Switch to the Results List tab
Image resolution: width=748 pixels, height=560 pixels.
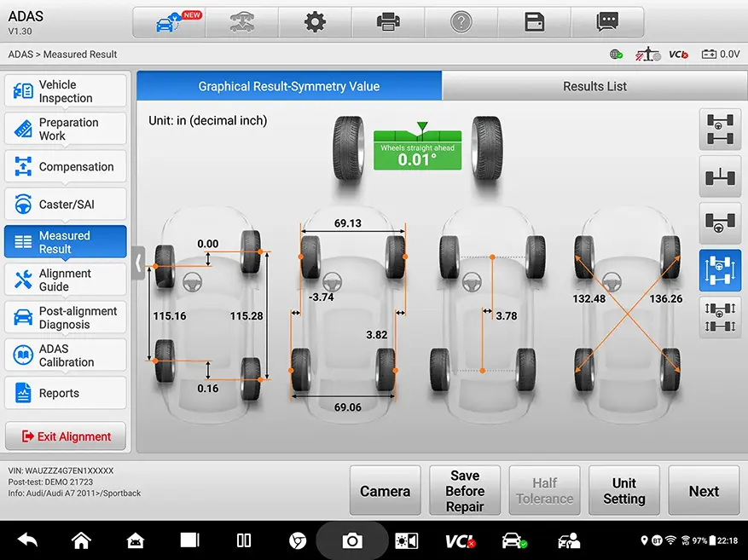pos(594,86)
